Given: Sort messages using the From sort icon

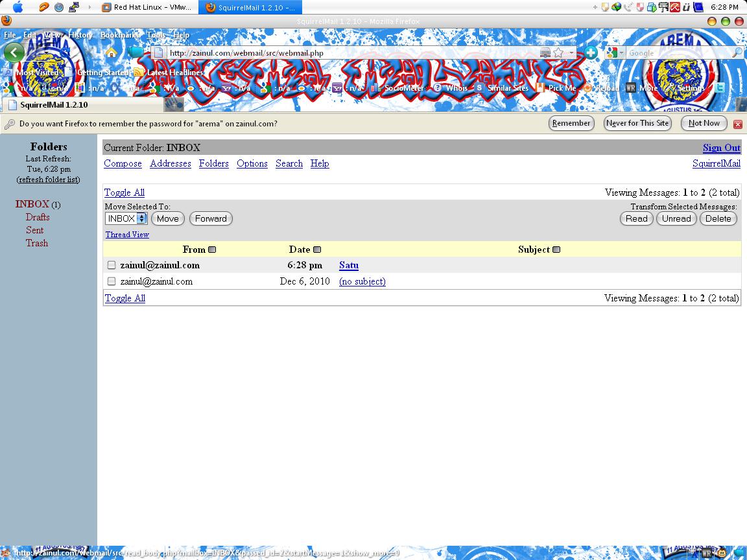Looking at the screenshot, I should (x=213, y=250).
